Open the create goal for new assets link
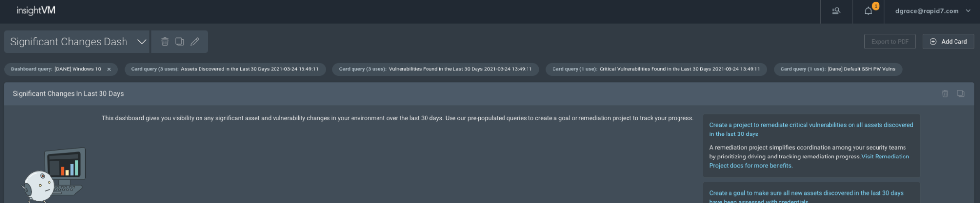The image size is (980, 203). click(x=806, y=193)
